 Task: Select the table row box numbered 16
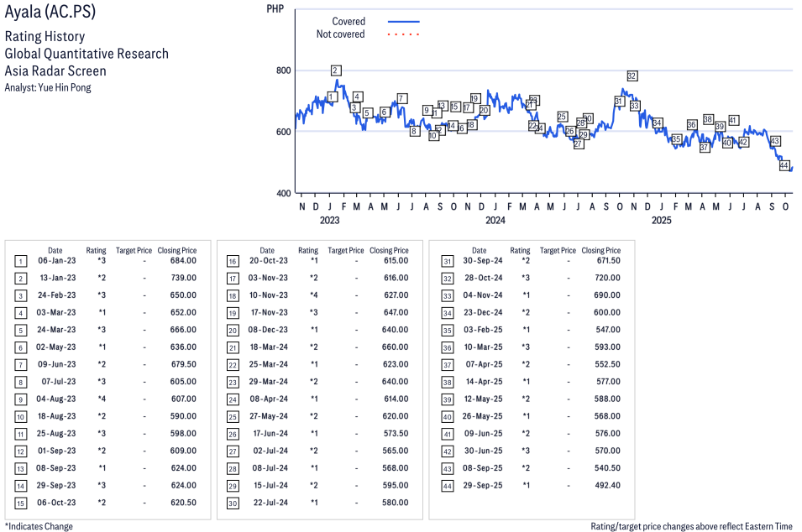232,261
